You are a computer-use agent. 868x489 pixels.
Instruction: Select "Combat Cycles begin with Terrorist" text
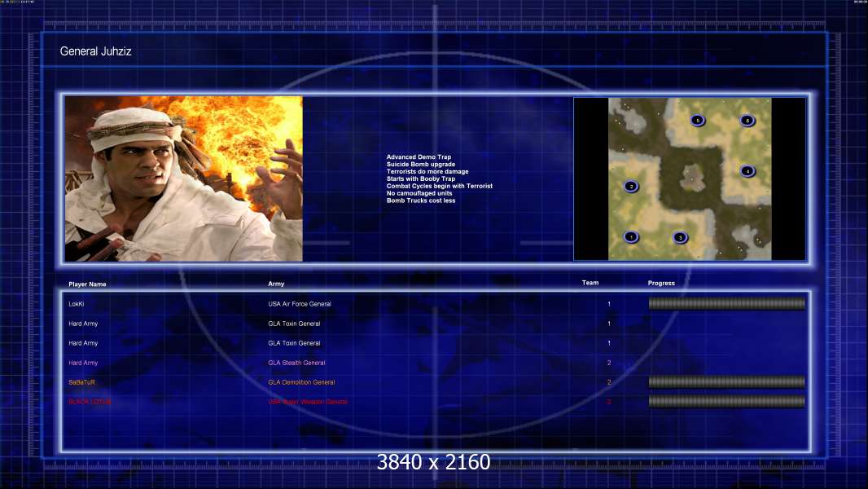pyautogui.click(x=440, y=186)
